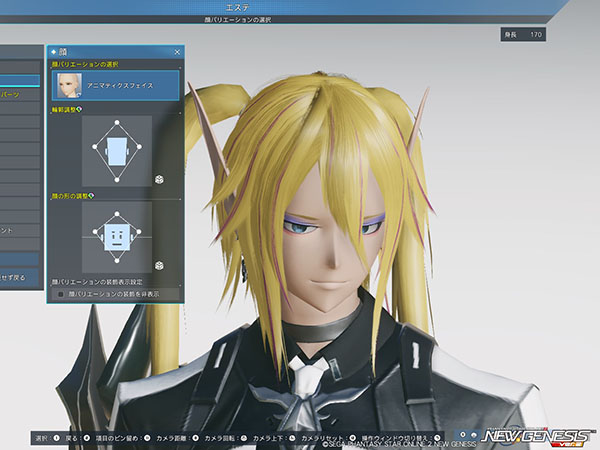Screen dimensions: 600x450
Task: Select the bottom handle of the 顔の形の調整 diamond
Action: [117, 261]
